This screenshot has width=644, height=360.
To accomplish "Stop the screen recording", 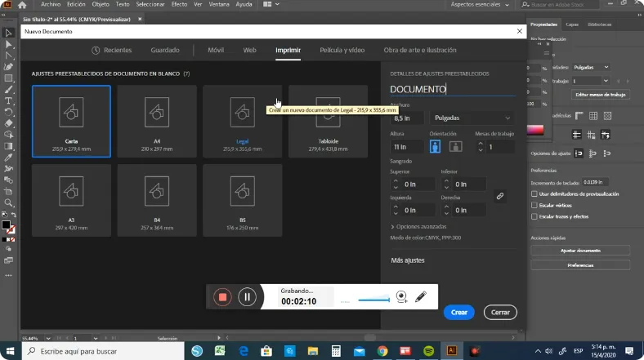I will click(221, 296).
